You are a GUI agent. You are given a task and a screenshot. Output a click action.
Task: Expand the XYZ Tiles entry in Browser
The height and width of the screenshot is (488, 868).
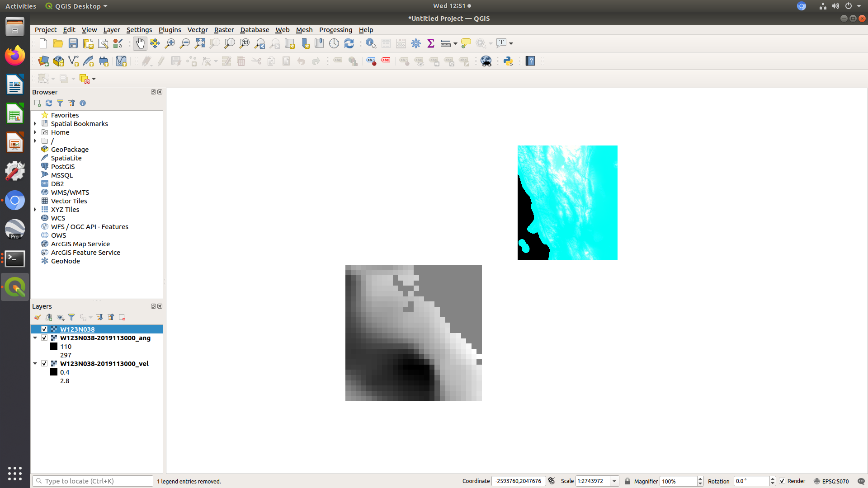[x=35, y=209]
